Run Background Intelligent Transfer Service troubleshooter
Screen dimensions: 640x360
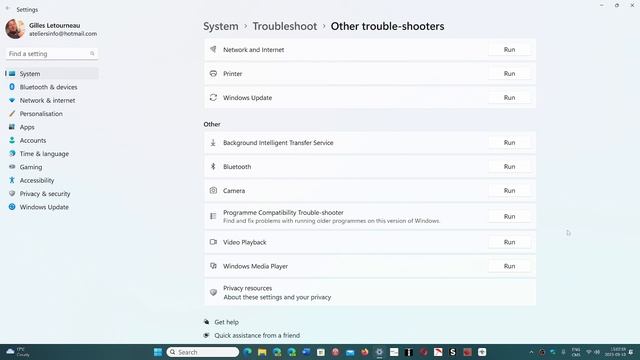point(509,142)
